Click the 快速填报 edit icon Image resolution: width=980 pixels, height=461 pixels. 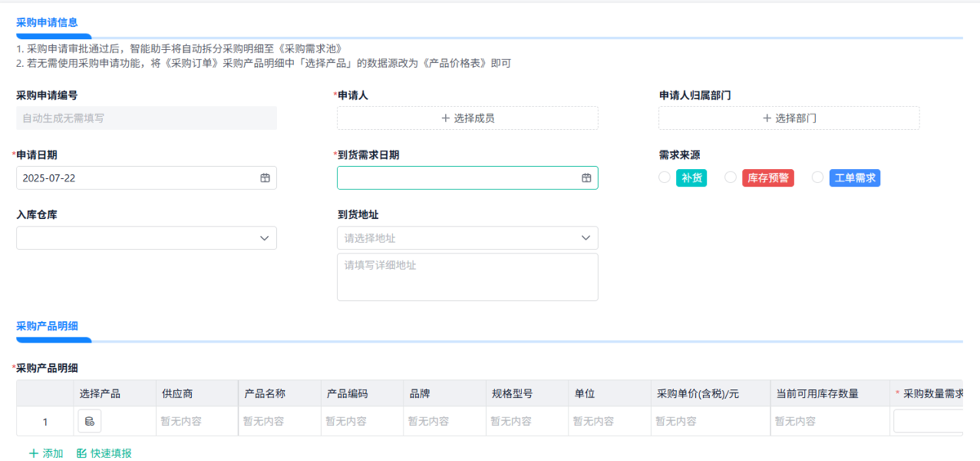coord(81,454)
